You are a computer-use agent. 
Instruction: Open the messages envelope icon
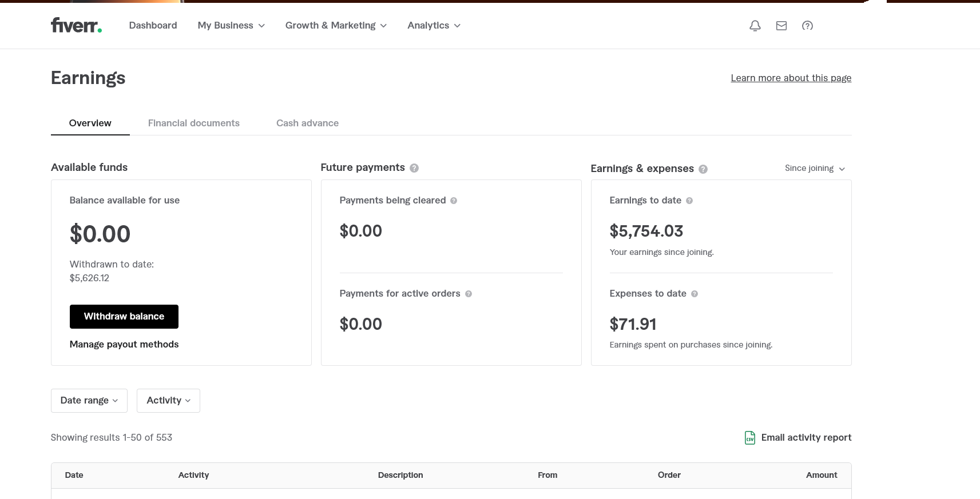781,26
